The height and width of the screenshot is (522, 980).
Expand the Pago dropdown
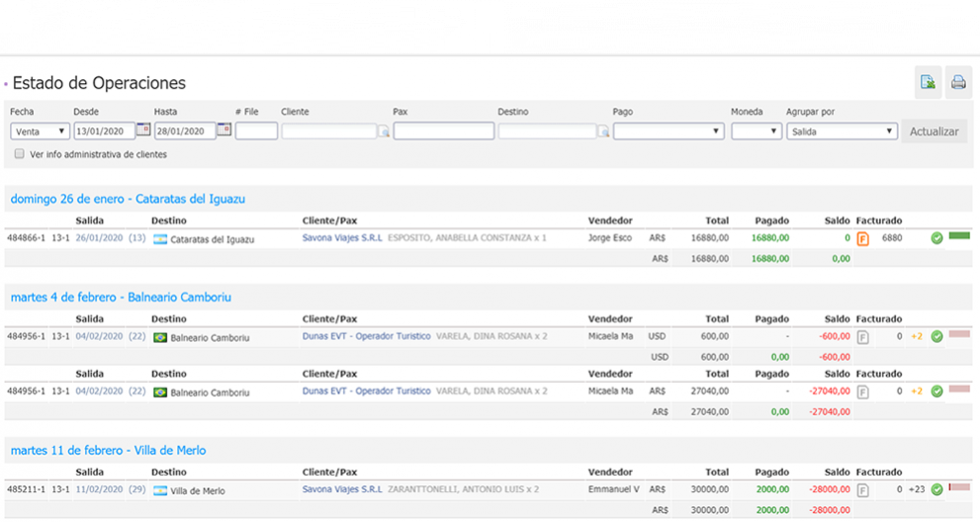[x=668, y=130]
